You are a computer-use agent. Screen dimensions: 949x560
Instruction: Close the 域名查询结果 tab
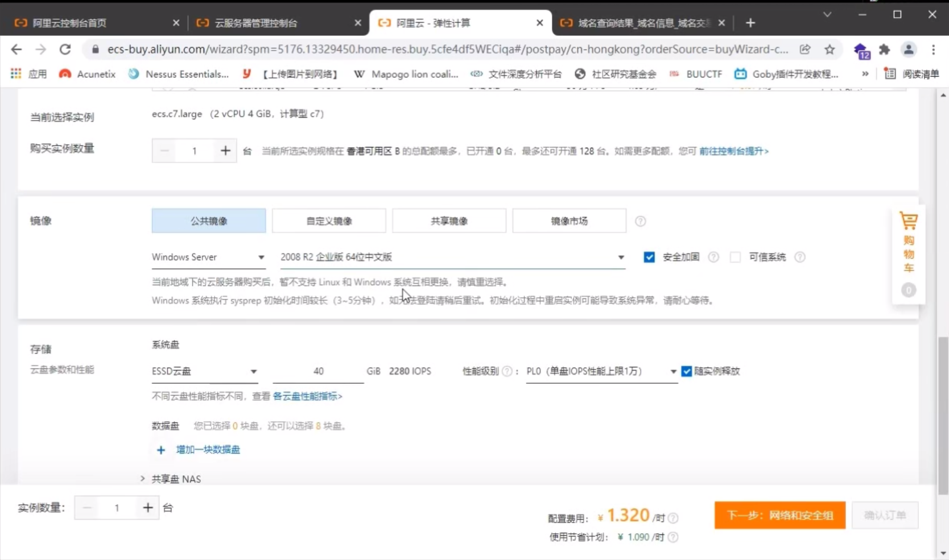click(x=721, y=23)
